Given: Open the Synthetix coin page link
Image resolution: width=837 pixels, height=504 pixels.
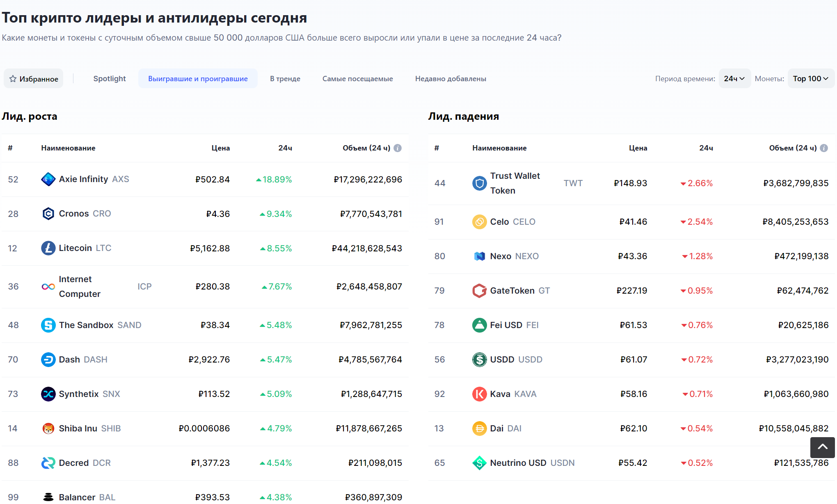Looking at the screenshot, I should click(78, 394).
